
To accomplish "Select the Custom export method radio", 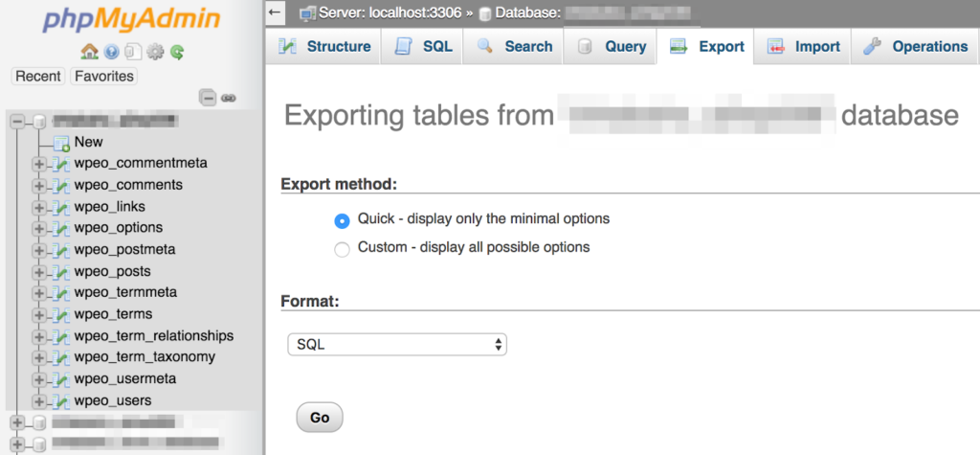I will 342,250.
